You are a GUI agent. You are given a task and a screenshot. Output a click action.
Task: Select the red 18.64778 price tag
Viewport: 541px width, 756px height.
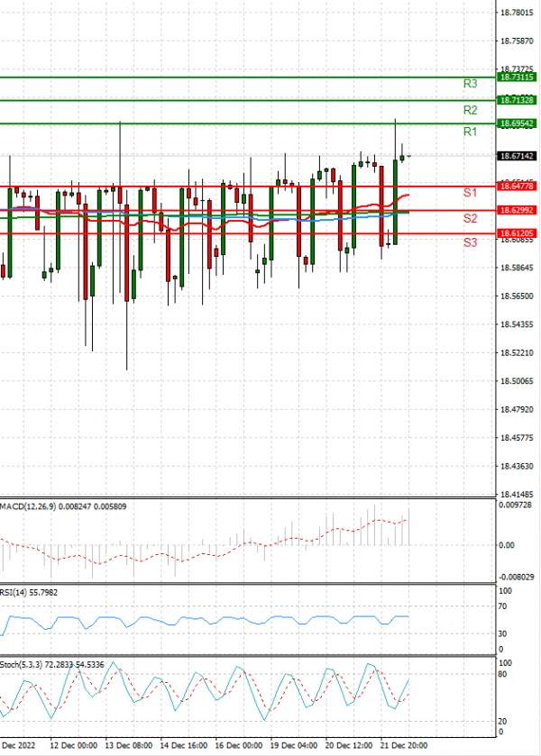pyautogui.click(x=517, y=187)
